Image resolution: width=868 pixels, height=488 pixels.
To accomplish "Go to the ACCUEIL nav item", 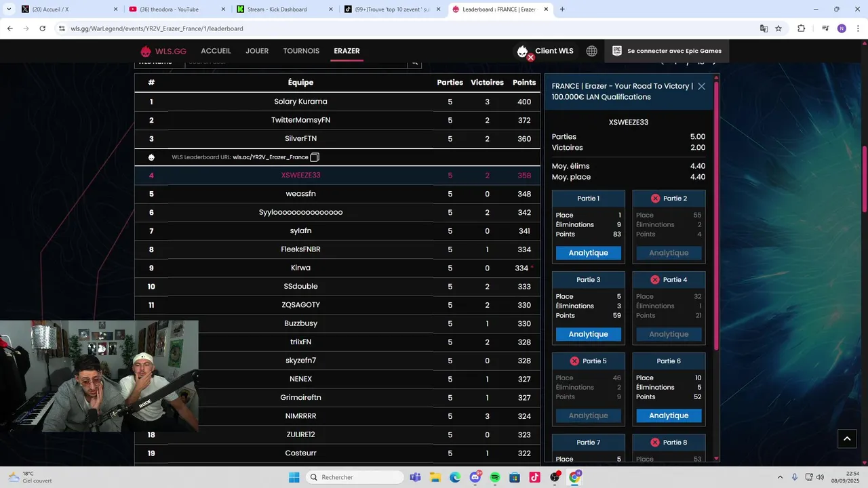I will 216,51.
